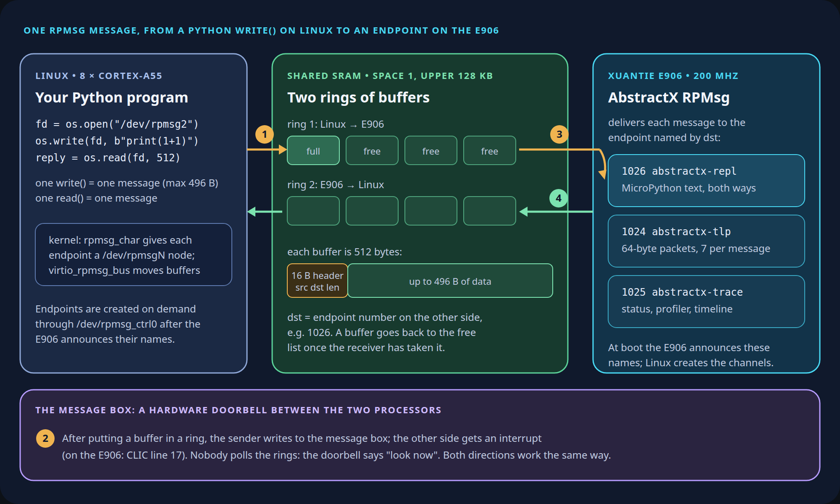The height and width of the screenshot is (504, 840).
Task: Click paragraph "After putting a buffer in a ring"
Action: tap(336, 447)
